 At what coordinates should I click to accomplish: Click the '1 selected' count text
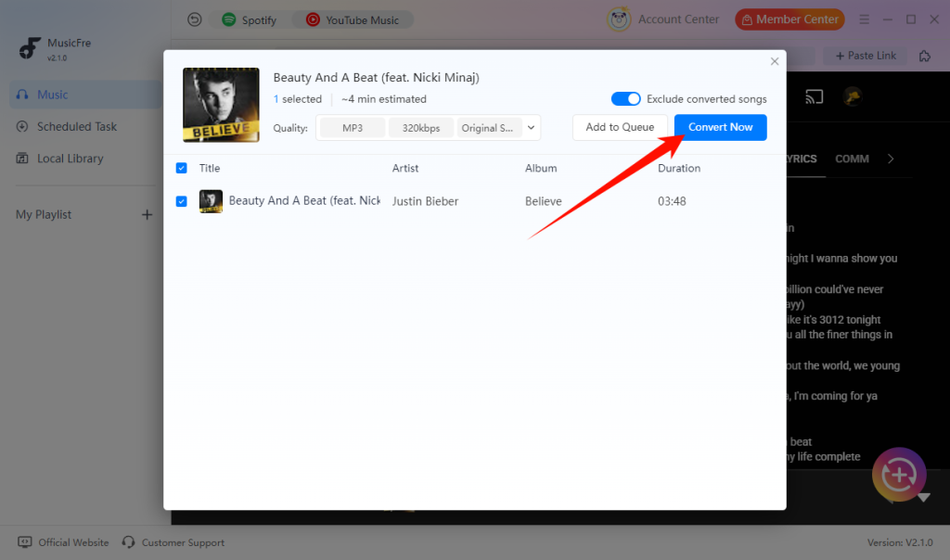(298, 98)
